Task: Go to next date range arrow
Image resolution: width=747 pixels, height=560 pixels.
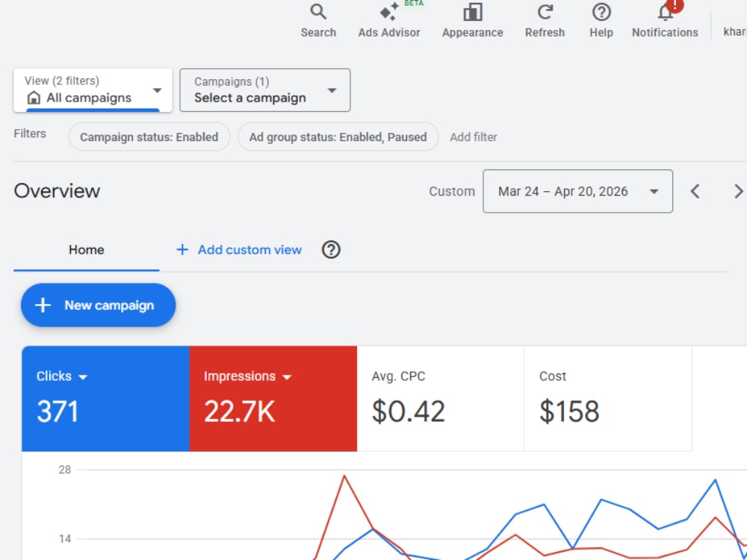Action: point(738,191)
